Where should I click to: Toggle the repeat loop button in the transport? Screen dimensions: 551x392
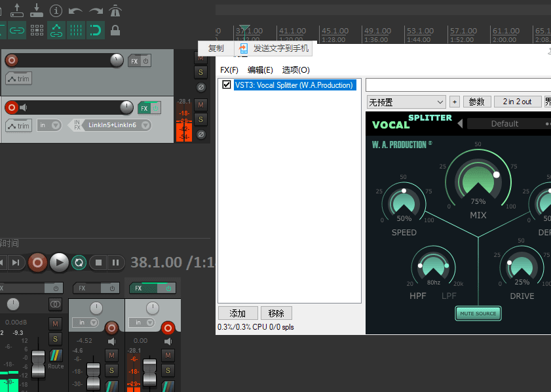[x=79, y=262]
